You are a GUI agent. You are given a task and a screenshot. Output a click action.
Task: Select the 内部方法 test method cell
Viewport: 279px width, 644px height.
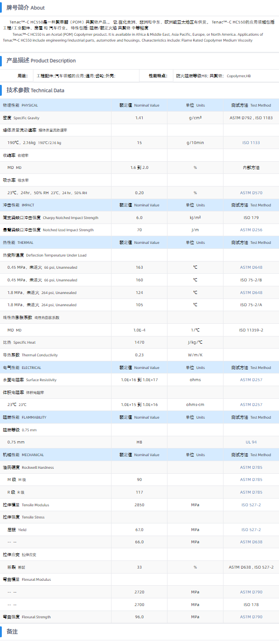[251, 168]
